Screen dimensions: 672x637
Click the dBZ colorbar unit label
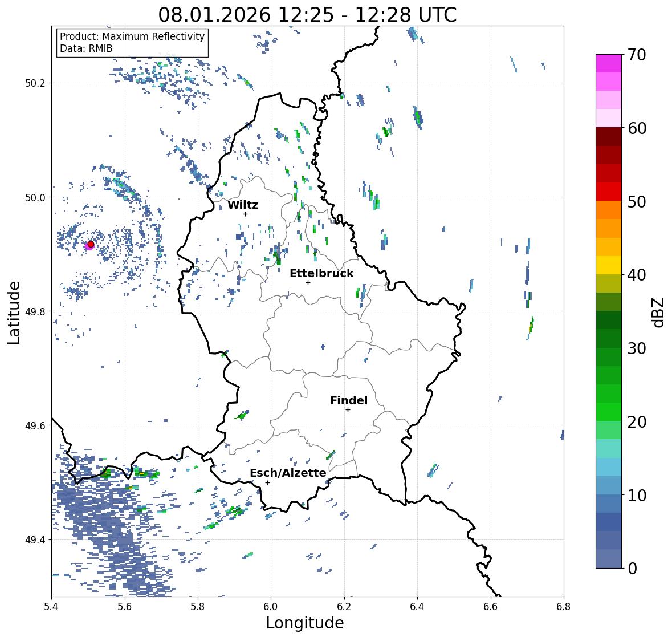pyautogui.click(x=659, y=312)
